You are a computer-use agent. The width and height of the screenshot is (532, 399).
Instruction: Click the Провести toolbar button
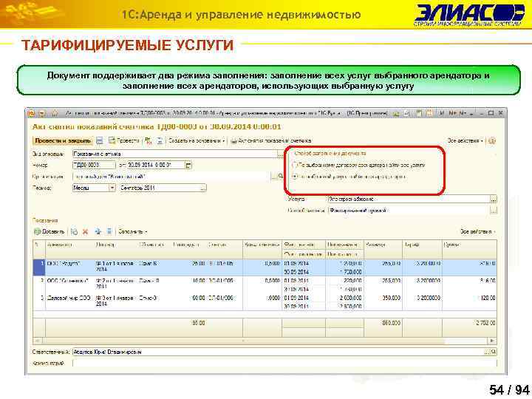(x=124, y=140)
